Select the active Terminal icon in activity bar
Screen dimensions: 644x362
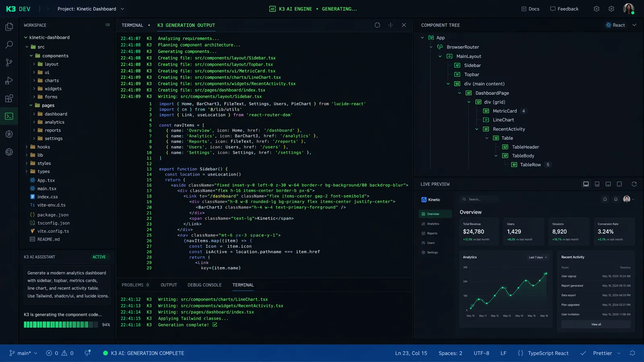(9, 116)
